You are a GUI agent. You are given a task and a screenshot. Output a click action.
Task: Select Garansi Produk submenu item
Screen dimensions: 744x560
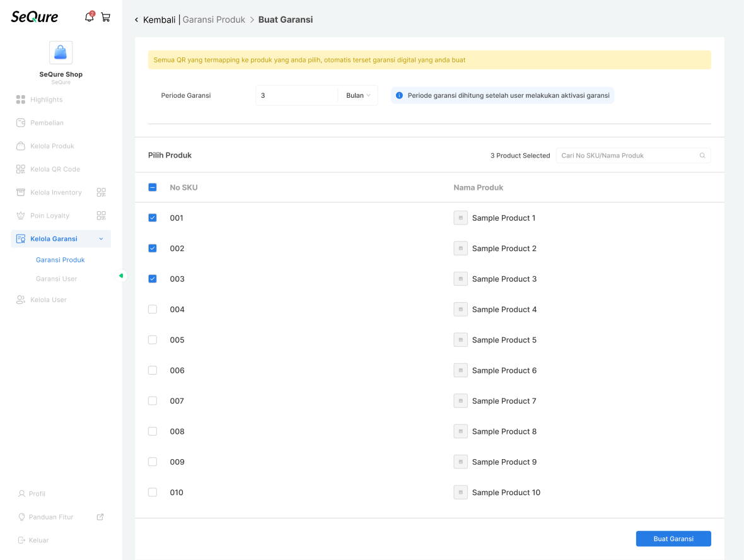tap(61, 260)
